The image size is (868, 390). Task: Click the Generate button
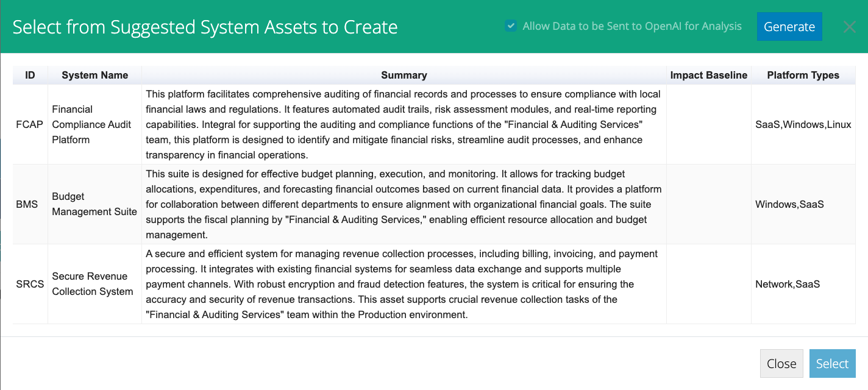click(789, 27)
